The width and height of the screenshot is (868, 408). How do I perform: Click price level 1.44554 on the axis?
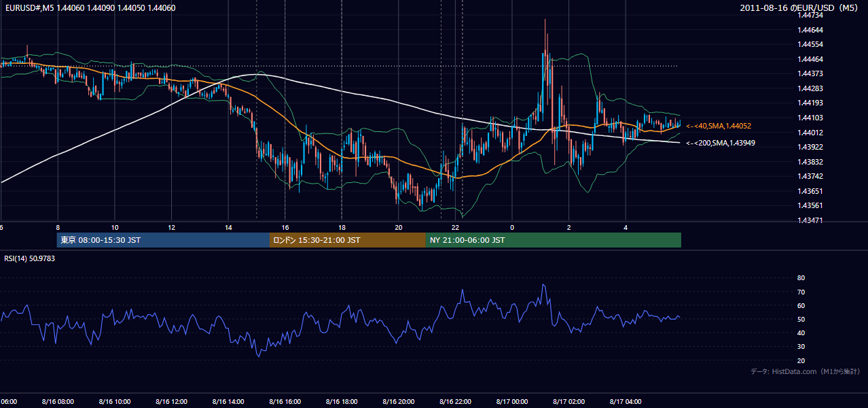810,44
